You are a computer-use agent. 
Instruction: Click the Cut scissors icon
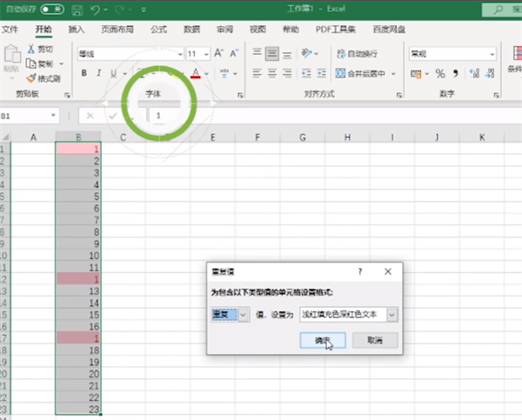[31, 49]
